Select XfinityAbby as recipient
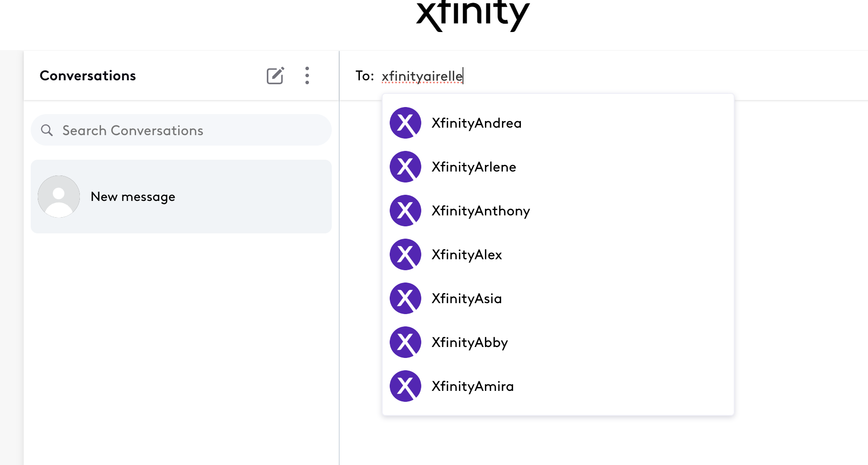The width and height of the screenshot is (868, 465). (x=558, y=342)
